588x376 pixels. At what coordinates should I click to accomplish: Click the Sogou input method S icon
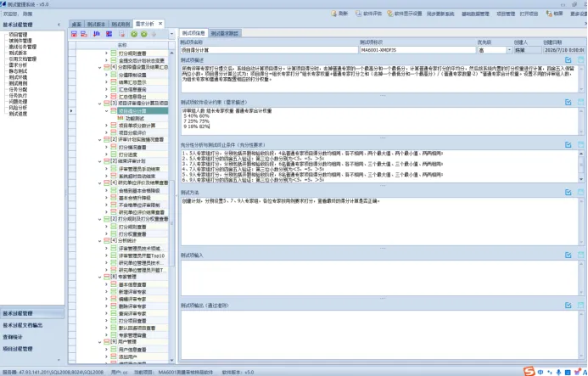pyautogui.click(x=529, y=372)
